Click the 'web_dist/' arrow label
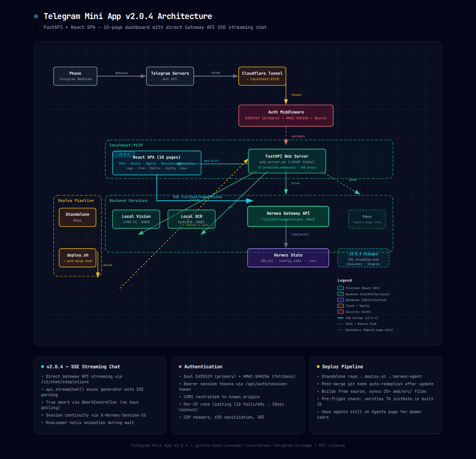Image resolution: width=476 pixels, height=459 pixels. [x=211, y=161]
